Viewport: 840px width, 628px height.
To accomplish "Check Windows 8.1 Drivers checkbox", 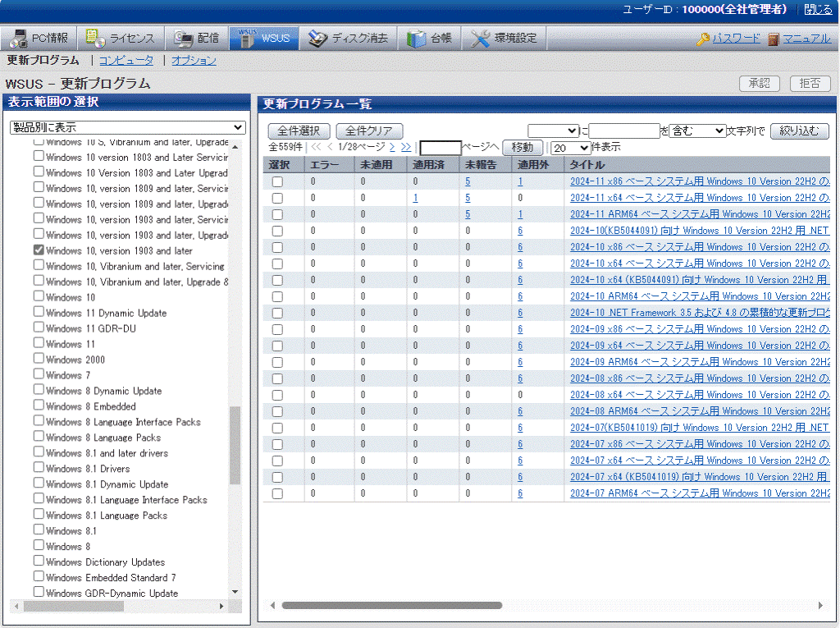I will pyautogui.click(x=39, y=467).
